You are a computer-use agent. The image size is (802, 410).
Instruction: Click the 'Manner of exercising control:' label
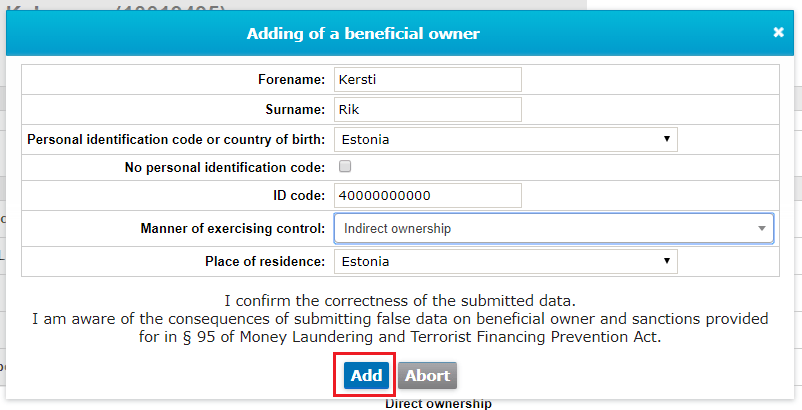tap(233, 229)
